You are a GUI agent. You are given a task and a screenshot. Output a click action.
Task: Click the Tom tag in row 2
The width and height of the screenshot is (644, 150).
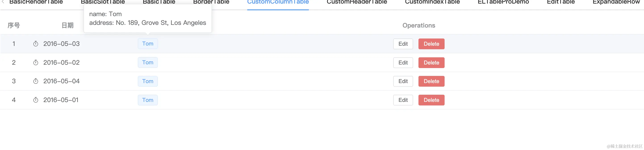[148, 62]
